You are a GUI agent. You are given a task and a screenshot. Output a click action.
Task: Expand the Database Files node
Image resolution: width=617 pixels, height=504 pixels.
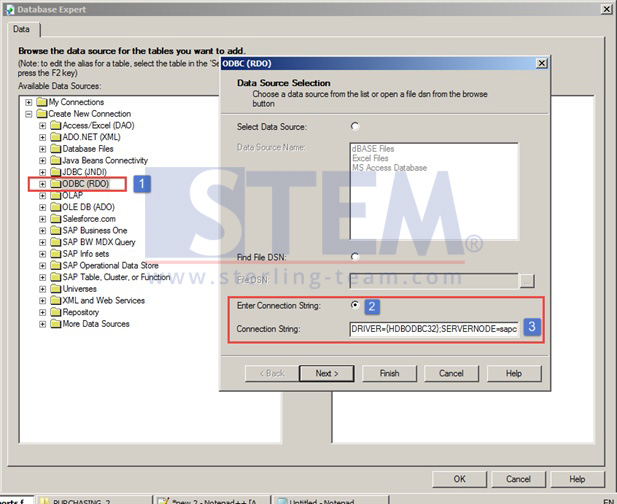click(42, 149)
